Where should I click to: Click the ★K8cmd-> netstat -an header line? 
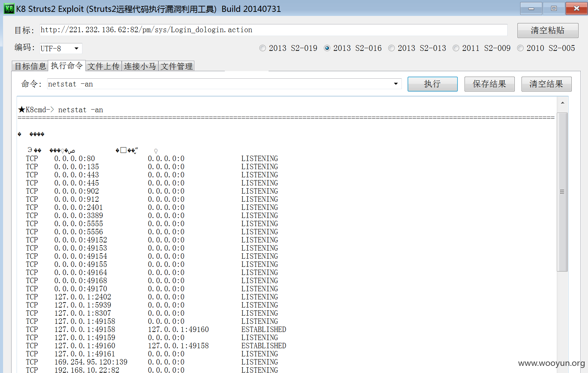point(61,110)
